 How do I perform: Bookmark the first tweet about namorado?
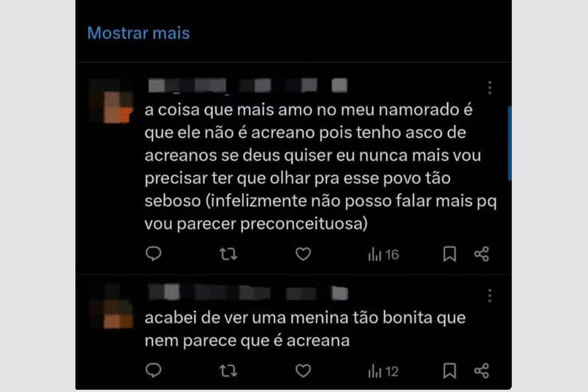pos(449,254)
